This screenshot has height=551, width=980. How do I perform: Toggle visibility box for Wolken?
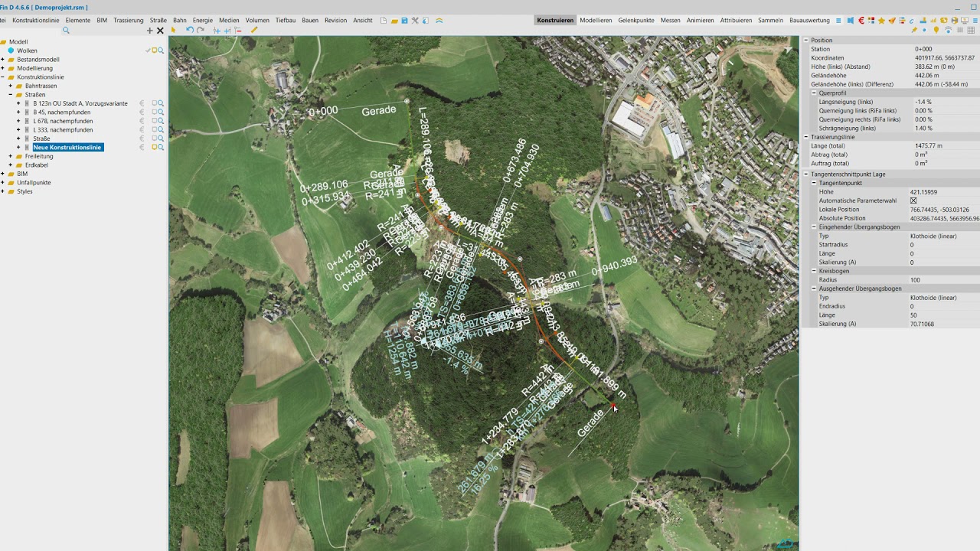(x=155, y=51)
